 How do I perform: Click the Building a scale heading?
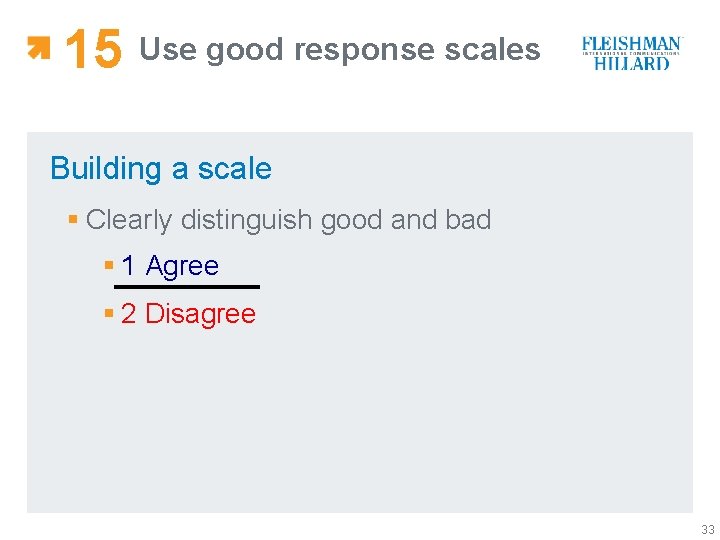pyautogui.click(x=160, y=168)
